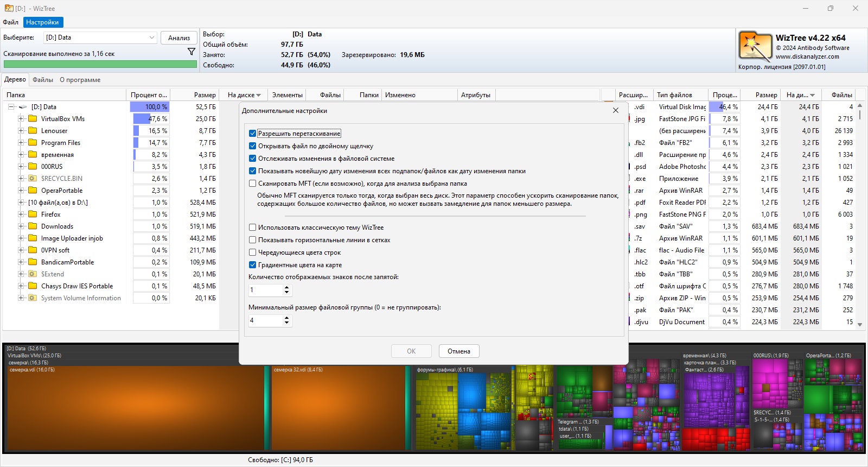Click the Program Files folder icon
The width and height of the screenshot is (868, 467).
tap(33, 142)
